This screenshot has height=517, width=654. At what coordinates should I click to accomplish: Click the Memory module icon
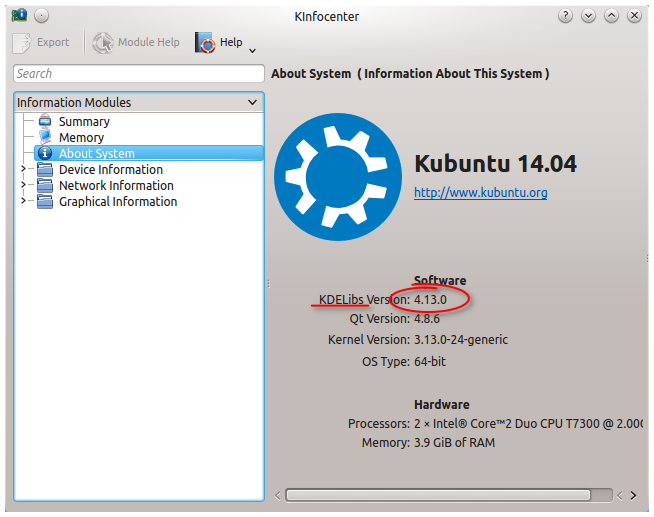point(44,137)
